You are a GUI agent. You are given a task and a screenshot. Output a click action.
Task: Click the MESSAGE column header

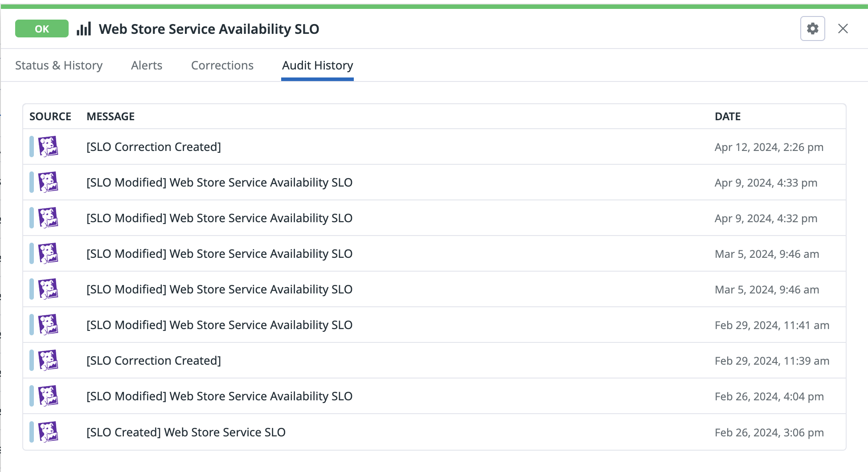(x=111, y=117)
